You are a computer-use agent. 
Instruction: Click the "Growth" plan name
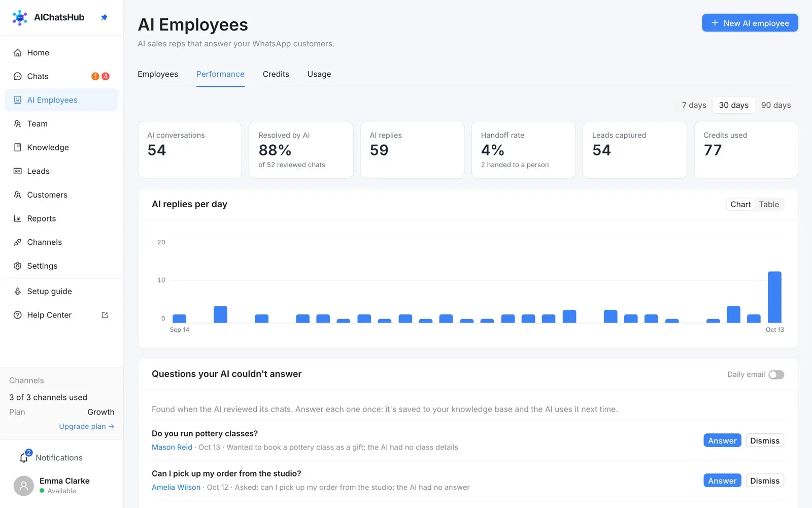pos(101,412)
